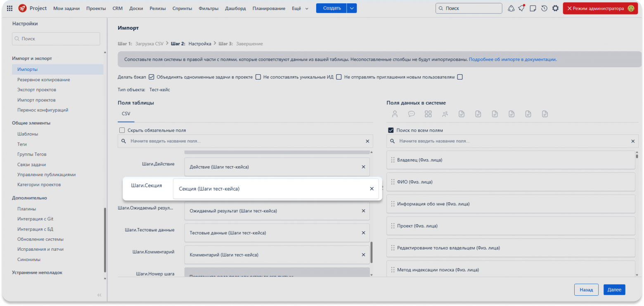
Task: Open the 'Мои задачи' menu item
Action: [x=66, y=8]
